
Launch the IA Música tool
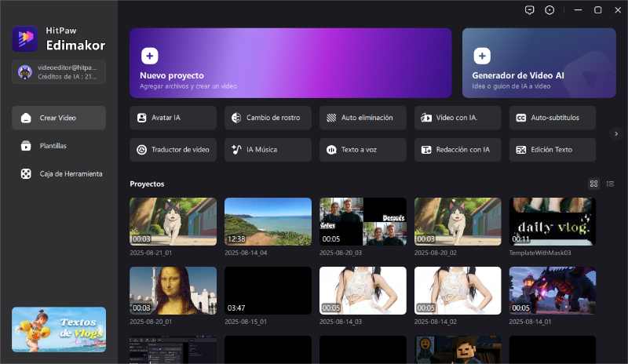click(268, 150)
